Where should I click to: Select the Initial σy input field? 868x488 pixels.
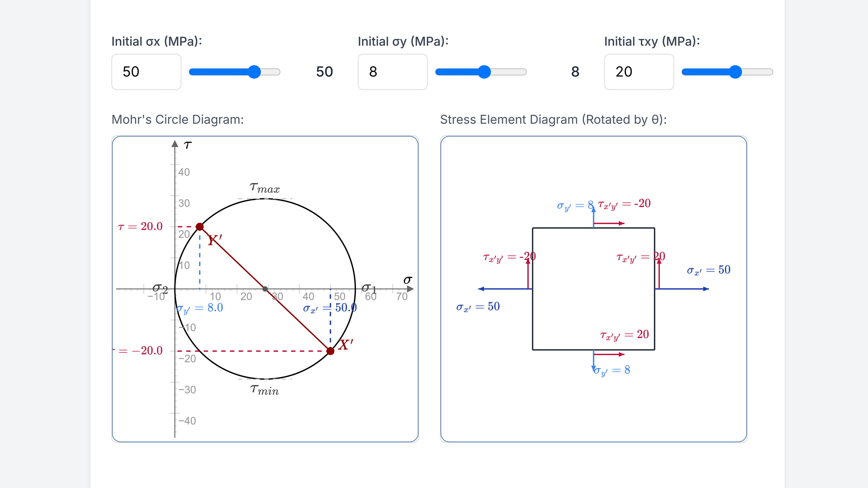point(392,72)
